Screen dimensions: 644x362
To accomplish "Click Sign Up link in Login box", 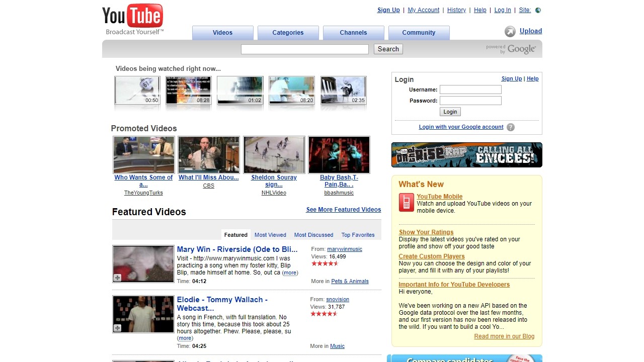I will click(512, 78).
